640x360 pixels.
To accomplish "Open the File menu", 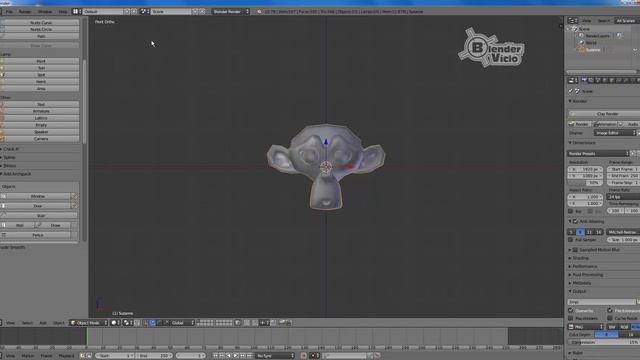I will (x=9, y=12).
